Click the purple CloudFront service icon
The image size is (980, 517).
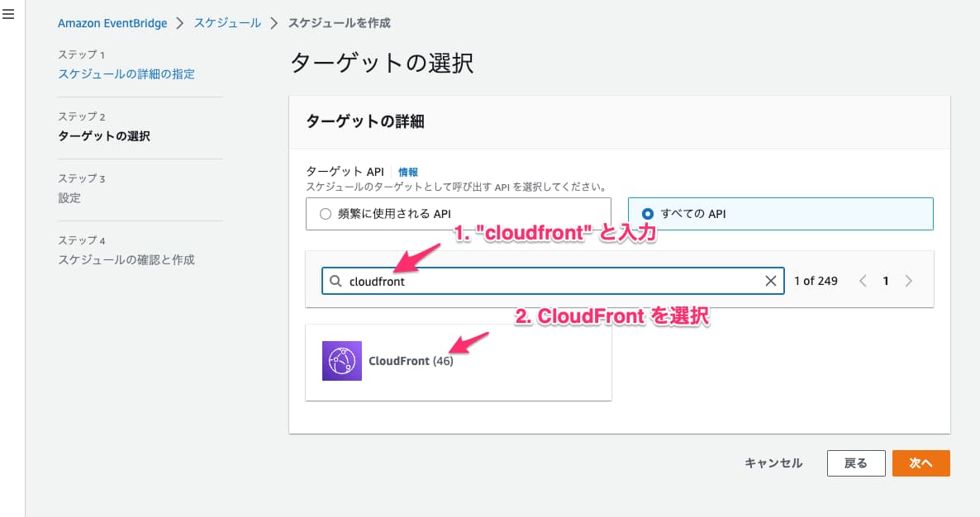[x=342, y=361]
